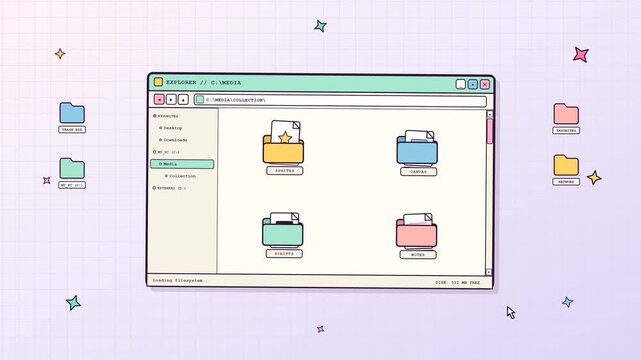Click the green icon inside address bar
Viewport: 641px width, 360px height.
pos(200,100)
